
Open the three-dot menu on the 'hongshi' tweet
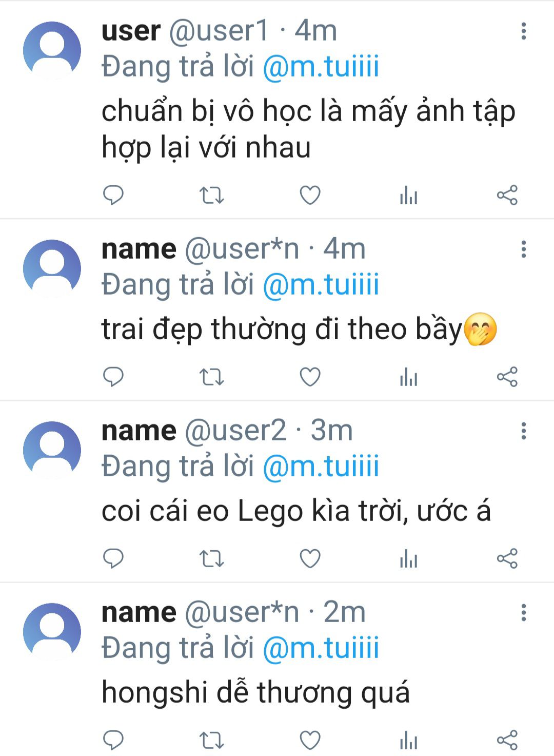pyautogui.click(x=523, y=613)
